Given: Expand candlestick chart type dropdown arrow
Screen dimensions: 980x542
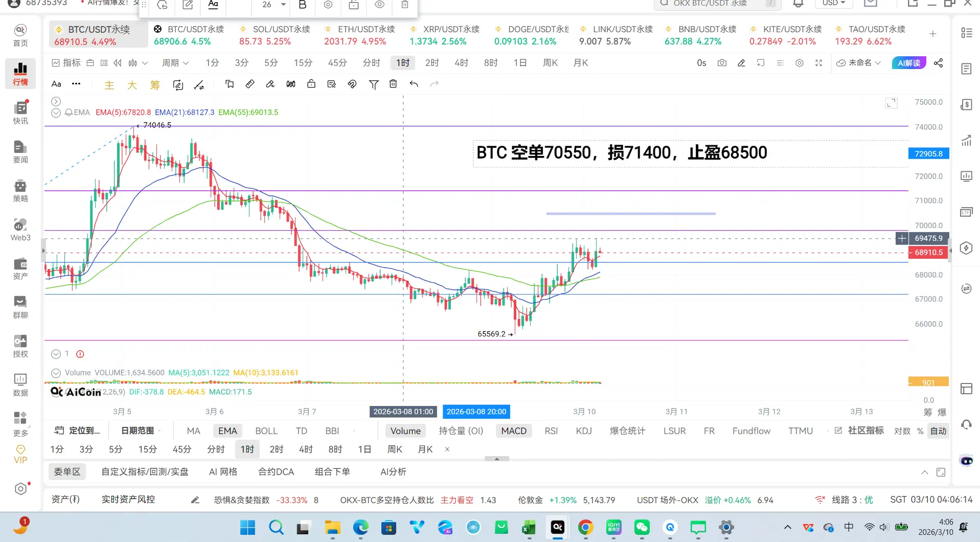Looking at the screenshot, I should coord(145,63).
